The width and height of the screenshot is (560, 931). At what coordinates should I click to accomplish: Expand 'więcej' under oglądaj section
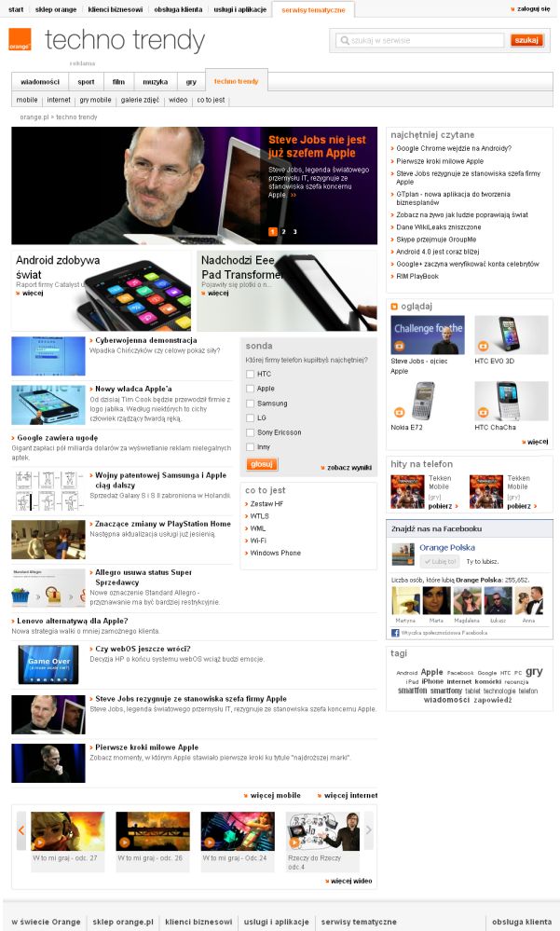click(x=535, y=442)
